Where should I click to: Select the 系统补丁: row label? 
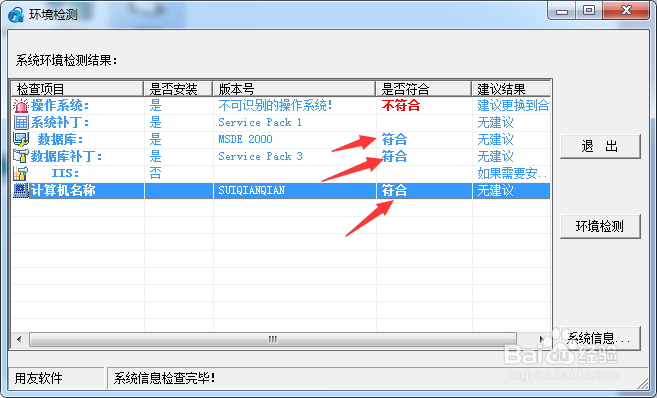pyautogui.click(x=59, y=122)
